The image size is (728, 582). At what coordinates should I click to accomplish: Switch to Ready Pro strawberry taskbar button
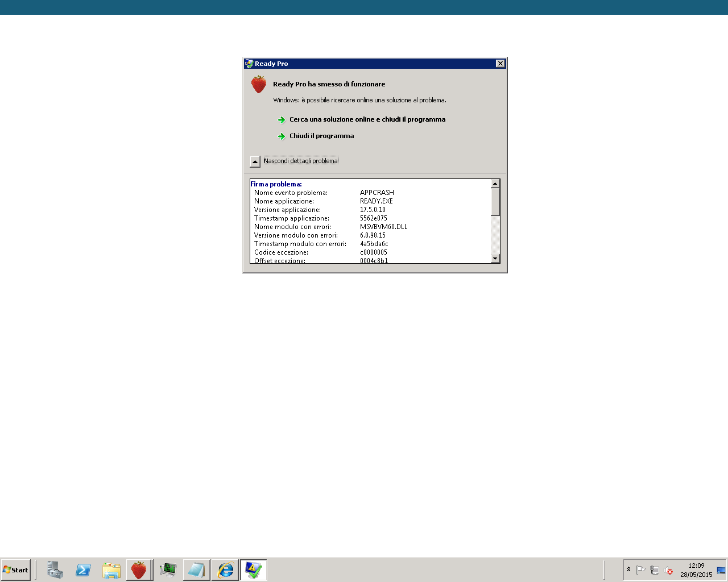(x=139, y=570)
